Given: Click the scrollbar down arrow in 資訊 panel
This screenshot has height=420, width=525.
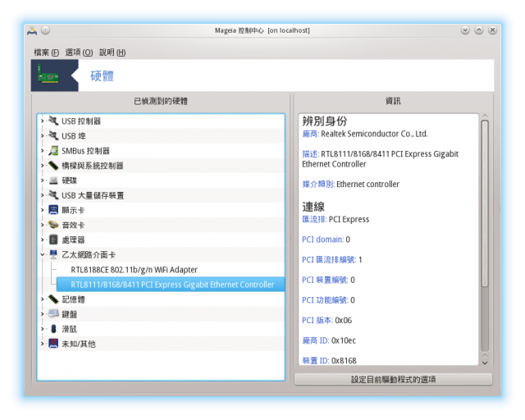Looking at the screenshot, I should 485,363.
